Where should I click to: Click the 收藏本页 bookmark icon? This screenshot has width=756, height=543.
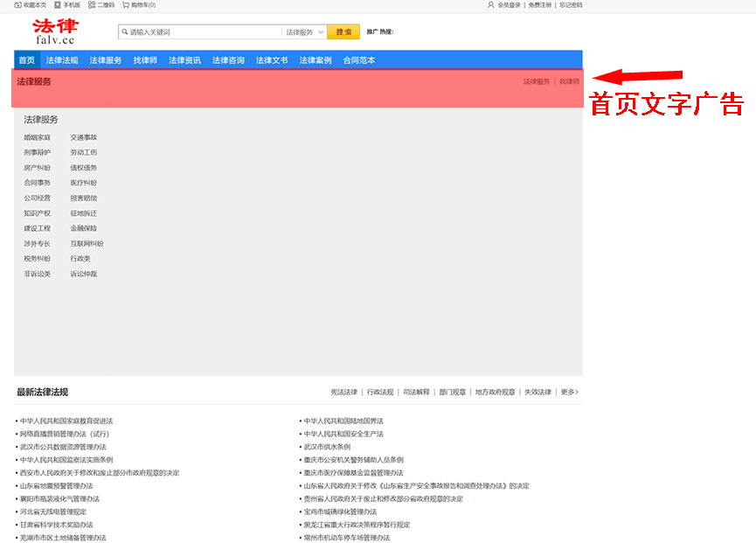tap(19, 4)
